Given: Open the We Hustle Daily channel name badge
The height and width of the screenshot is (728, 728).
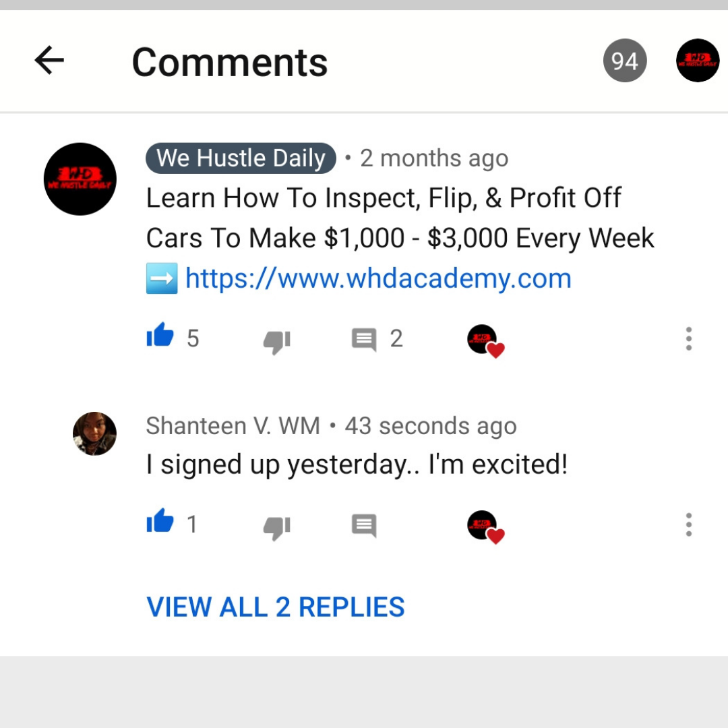Looking at the screenshot, I should tap(241, 158).
